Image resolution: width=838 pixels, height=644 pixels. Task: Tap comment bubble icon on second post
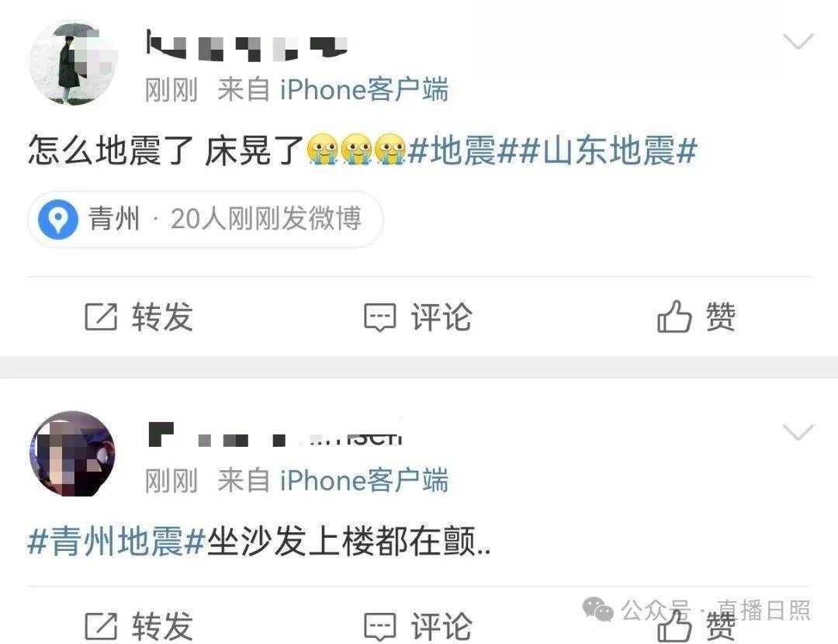coord(380,626)
